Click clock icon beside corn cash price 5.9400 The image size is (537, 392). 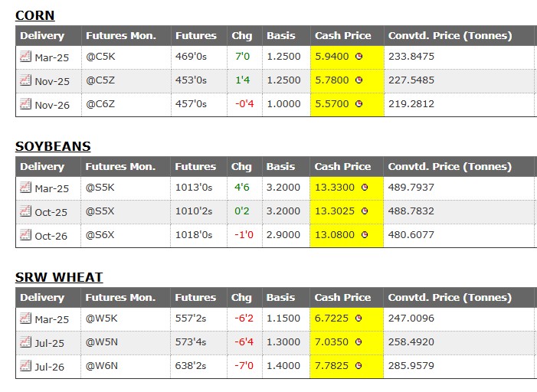pyautogui.click(x=359, y=57)
